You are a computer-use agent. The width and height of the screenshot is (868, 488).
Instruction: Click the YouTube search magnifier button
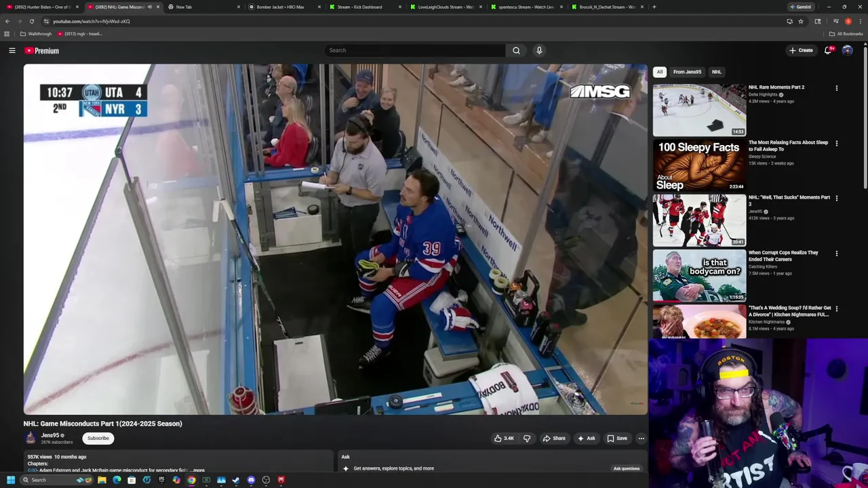(x=516, y=50)
